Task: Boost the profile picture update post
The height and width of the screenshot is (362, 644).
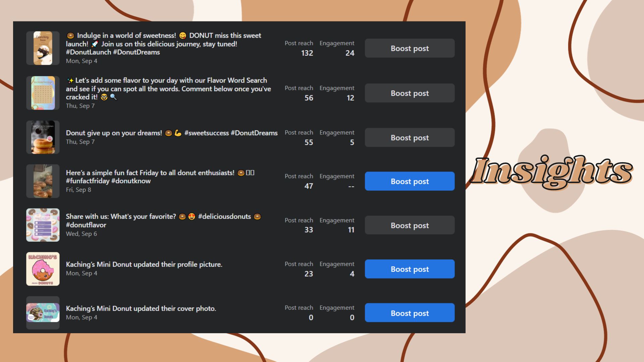Action: (x=410, y=269)
